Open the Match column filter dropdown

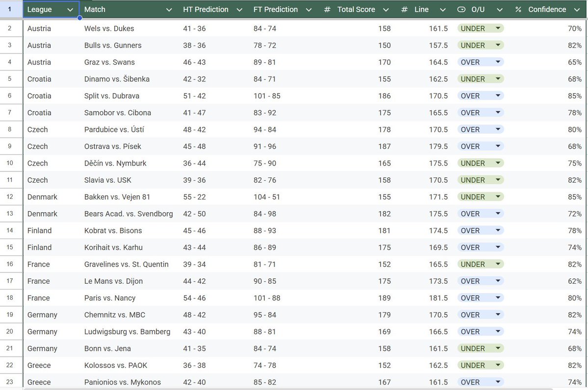pyautogui.click(x=169, y=10)
